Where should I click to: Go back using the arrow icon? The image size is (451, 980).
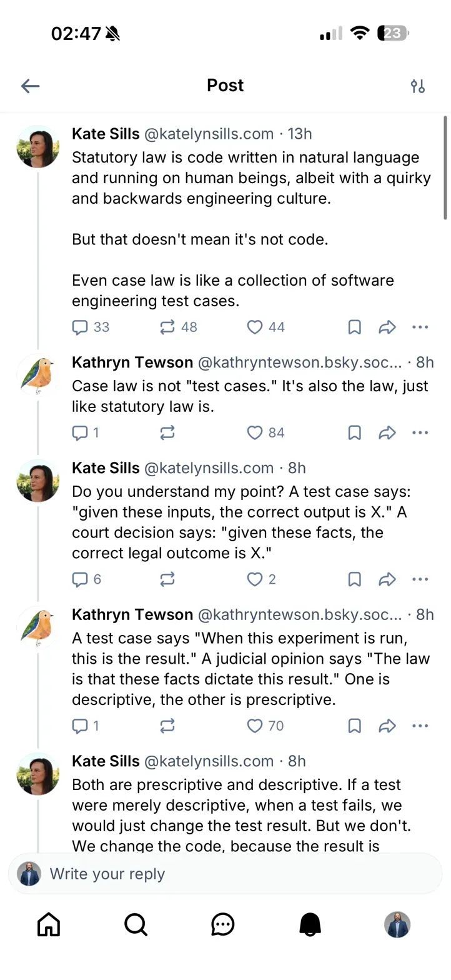pos(30,86)
